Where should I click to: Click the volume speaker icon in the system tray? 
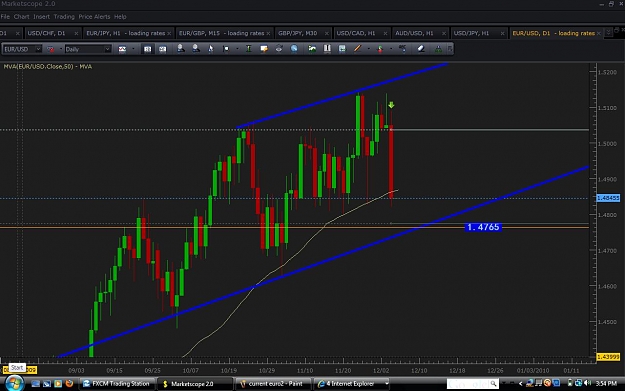(x=587, y=383)
